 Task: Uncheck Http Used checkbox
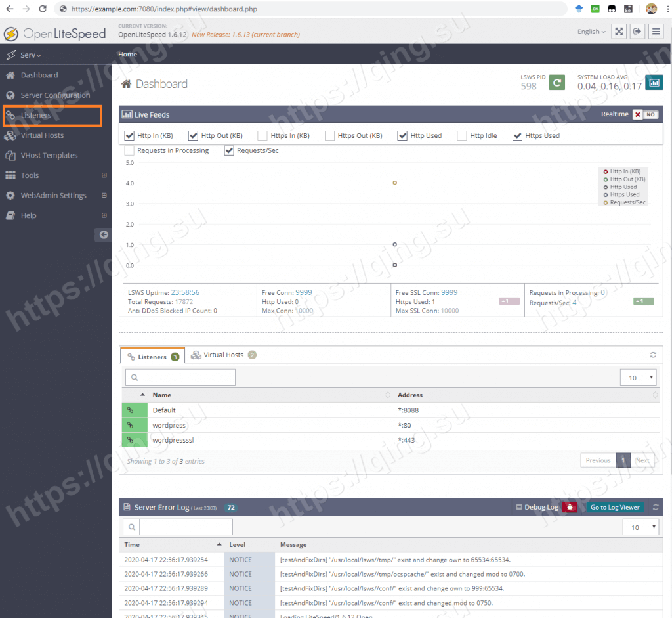402,135
